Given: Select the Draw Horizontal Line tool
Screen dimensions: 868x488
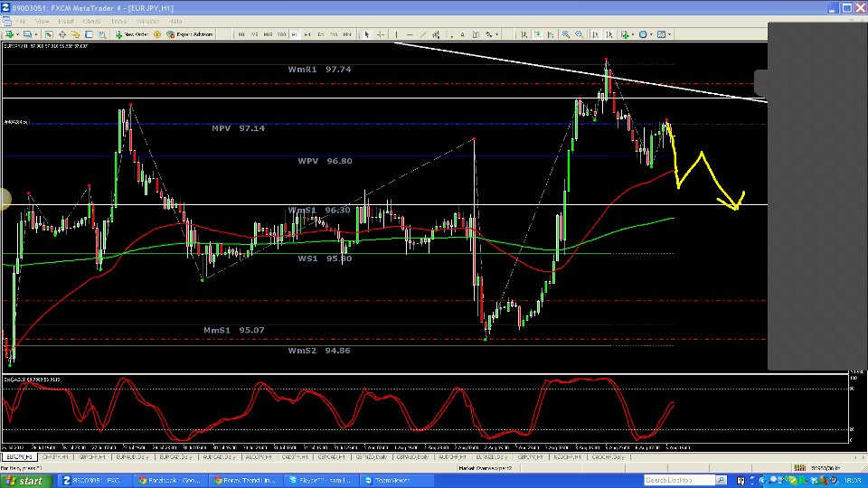Looking at the screenshot, I should click(408, 34).
